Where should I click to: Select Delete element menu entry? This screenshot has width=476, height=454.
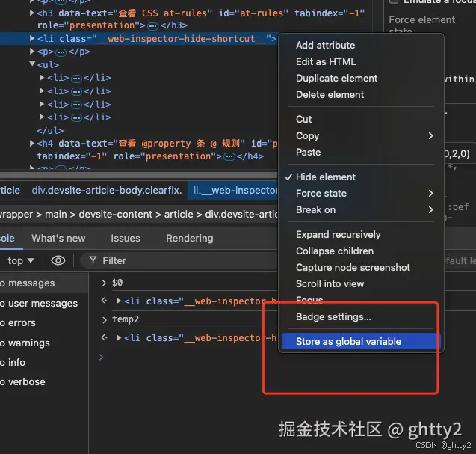point(330,94)
